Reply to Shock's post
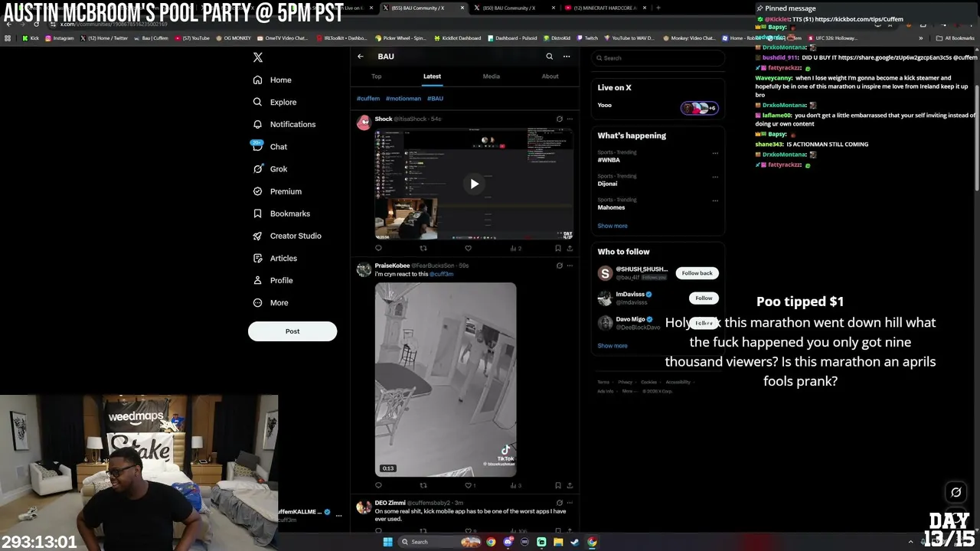980x551 pixels. click(x=378, y=248)
